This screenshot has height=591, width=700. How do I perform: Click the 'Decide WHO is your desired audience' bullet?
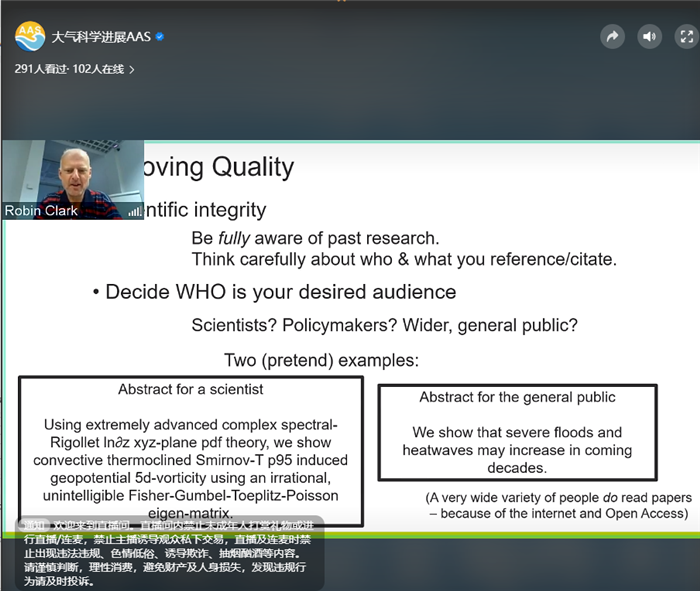(280, 292)
